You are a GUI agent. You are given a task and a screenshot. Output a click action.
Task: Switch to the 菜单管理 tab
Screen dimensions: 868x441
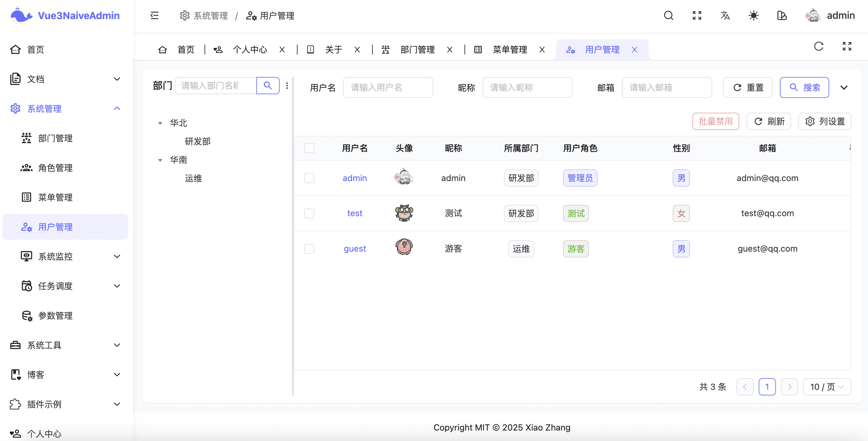pos(509,50)
